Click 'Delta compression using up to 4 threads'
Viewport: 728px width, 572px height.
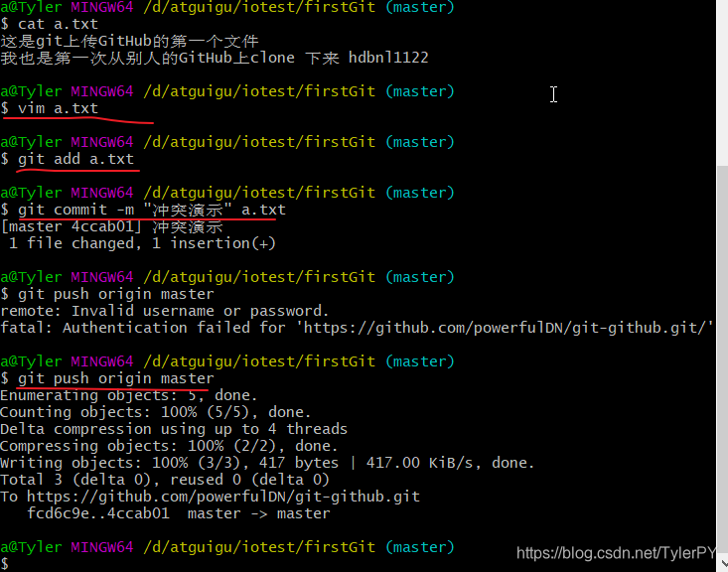(x=174, y=429)
